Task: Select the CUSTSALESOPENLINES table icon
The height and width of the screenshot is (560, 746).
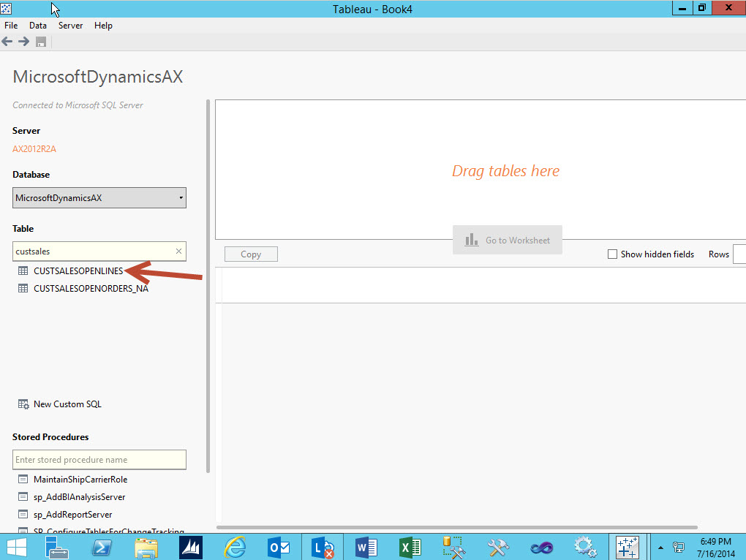Action: coord(23,270)
